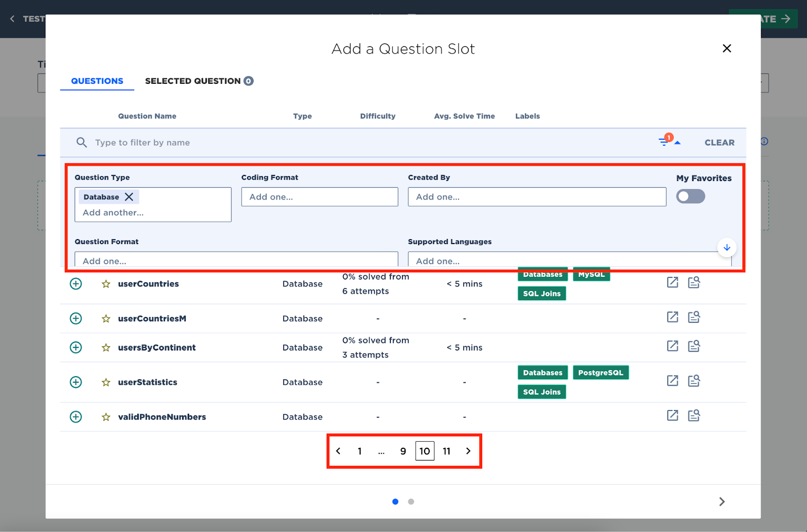Click the Labels column header

pos(528,116)
